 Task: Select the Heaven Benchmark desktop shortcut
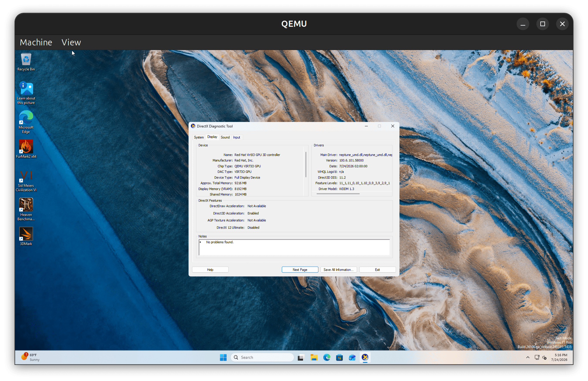(26, 209)
